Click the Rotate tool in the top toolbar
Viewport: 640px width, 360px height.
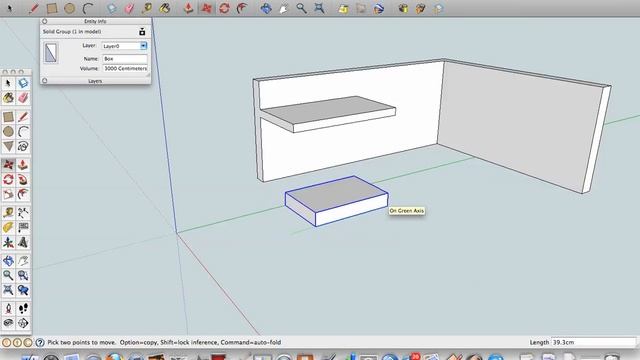click(x=224, y=8)
